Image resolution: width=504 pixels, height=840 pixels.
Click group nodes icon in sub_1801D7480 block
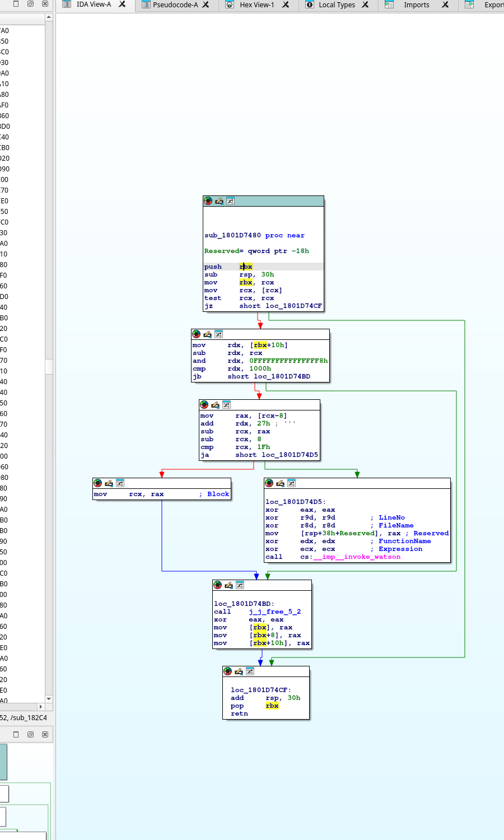click(230, 201)
